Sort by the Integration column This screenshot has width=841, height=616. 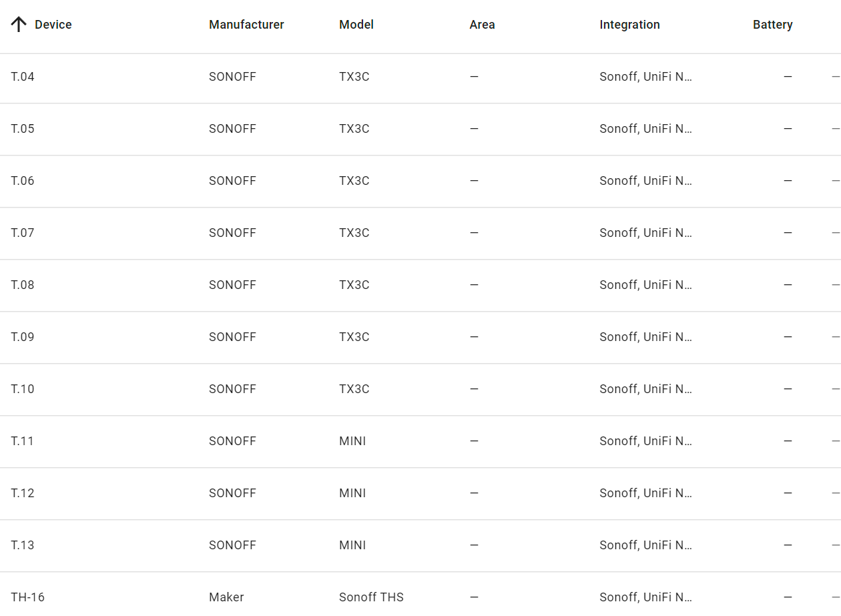[x=629, y=25]
